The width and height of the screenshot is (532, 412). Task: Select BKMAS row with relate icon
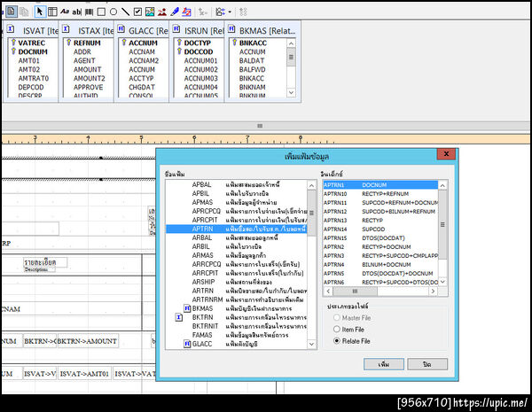click(x=236, y=308)
